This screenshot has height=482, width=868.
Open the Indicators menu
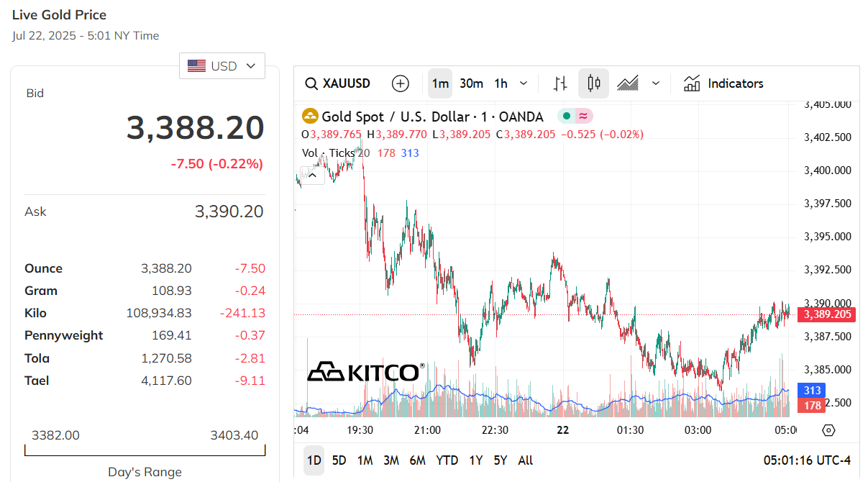(x=723, y=83)
